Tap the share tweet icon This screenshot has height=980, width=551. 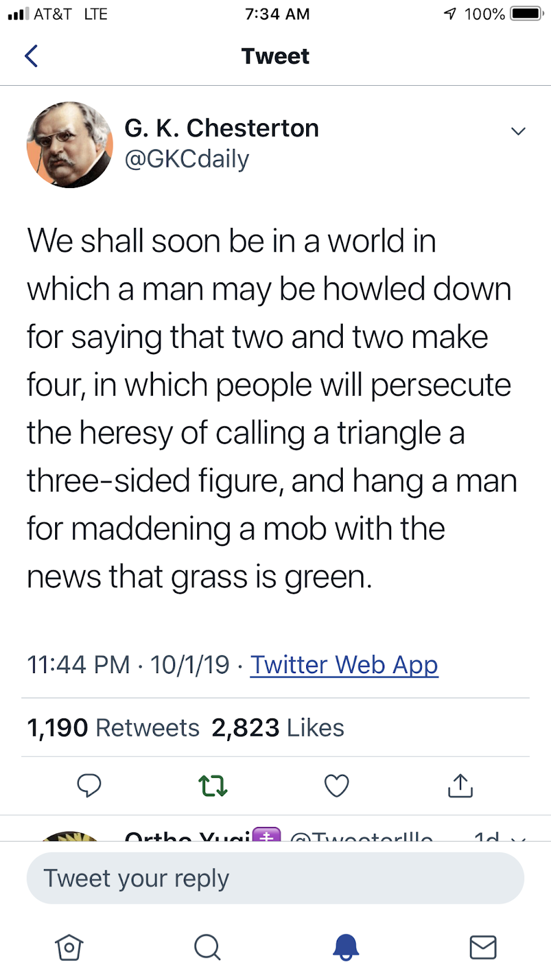tap(460, 785)
